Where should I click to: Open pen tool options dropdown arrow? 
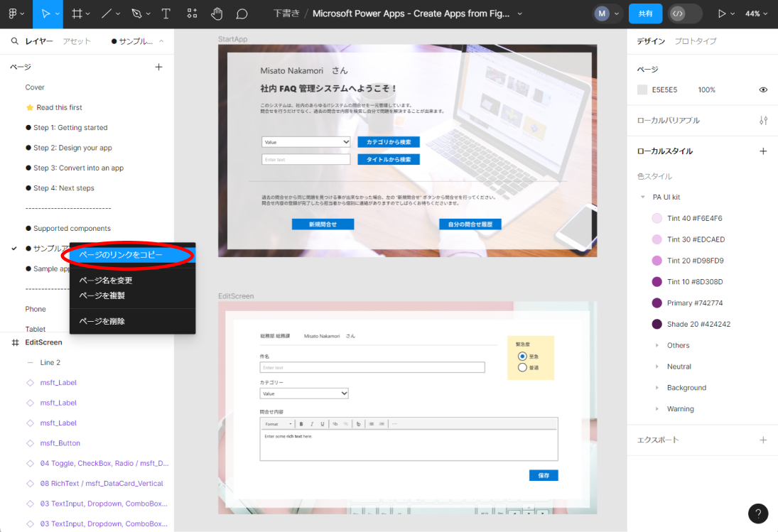[148, 14]
